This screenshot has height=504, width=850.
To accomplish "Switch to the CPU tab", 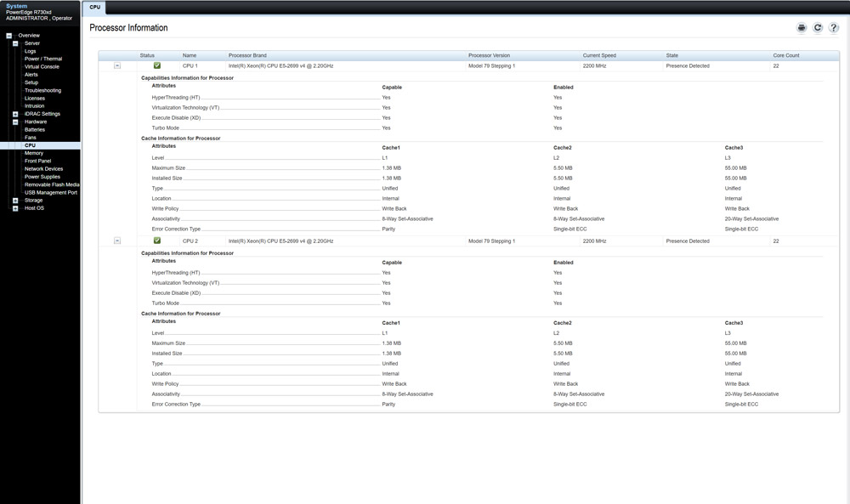I will tap(93, 7).
